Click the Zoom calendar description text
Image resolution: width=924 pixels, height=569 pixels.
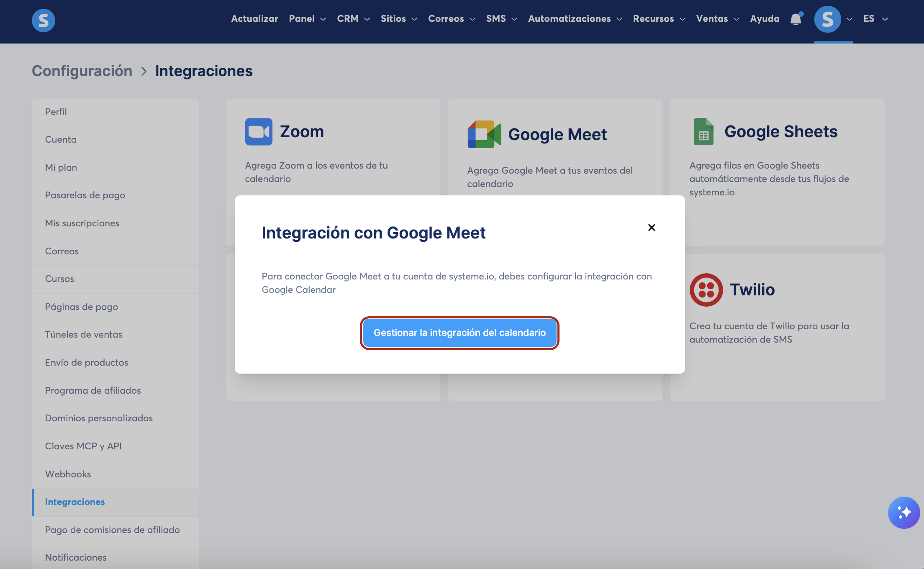(x=316, y=172)
